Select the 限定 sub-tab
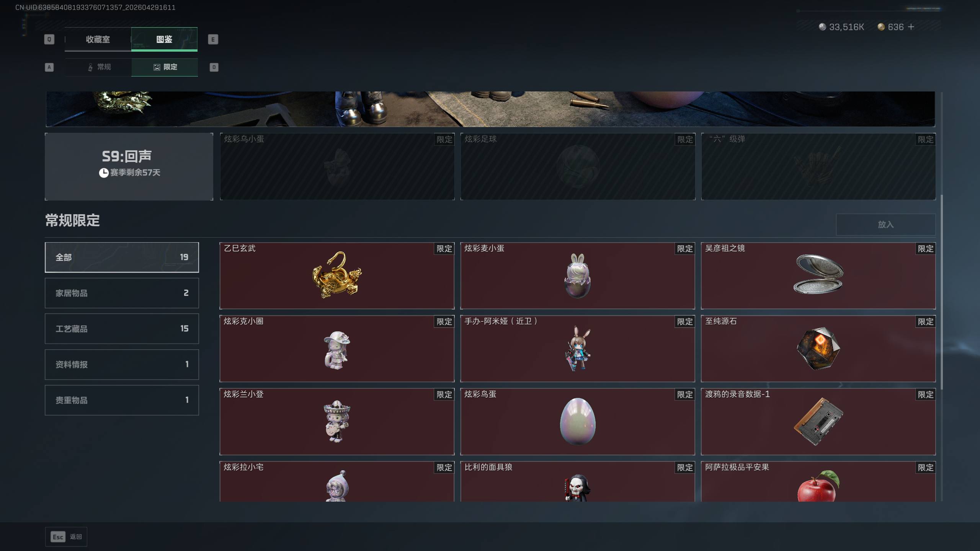This screenshot has height=551, width=980. (x=165, y=67)
